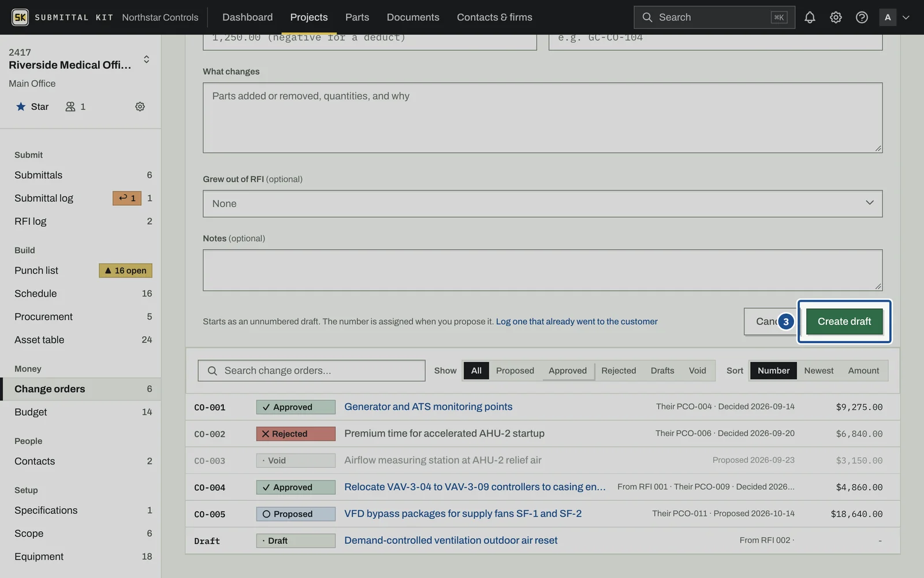The height and width of the screenshot is (578, 924).
Task: Click the returned badge on Submittal log
Action: [127, 198]
